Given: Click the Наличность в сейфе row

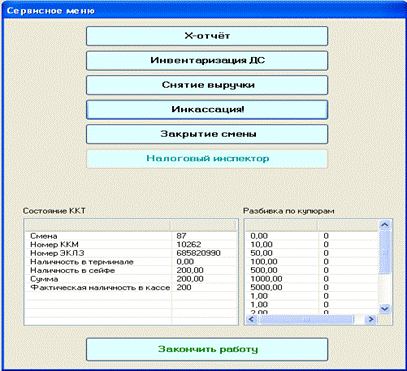Looking at the screenshot, I should click(x=131, y=270).
